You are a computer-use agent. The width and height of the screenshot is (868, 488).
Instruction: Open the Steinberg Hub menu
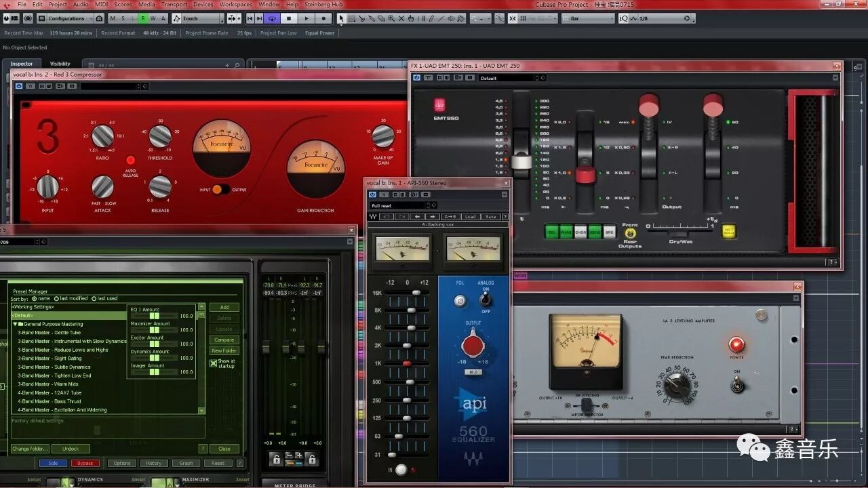click(x=324, y=4)
